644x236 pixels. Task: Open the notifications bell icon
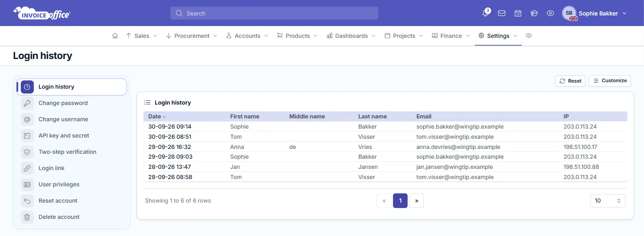(486, 13)
